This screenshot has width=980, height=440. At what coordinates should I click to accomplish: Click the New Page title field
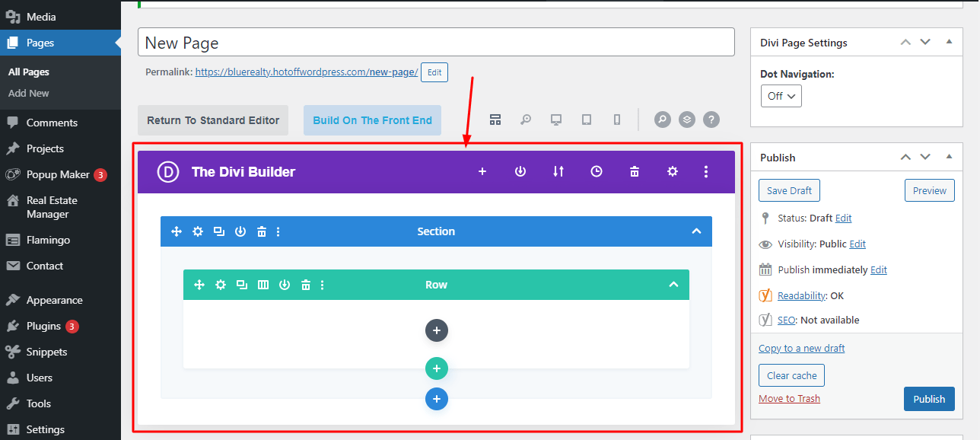436,42
